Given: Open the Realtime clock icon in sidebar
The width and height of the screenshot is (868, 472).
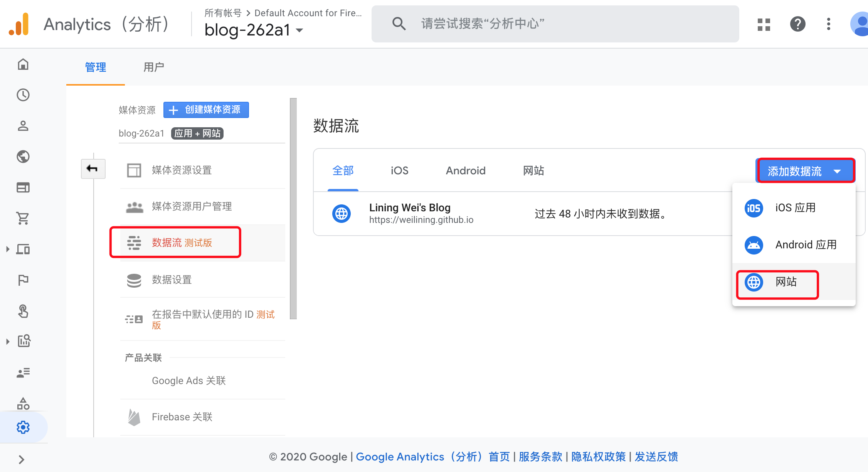Looking at the screenshot, I should (23, 95).
